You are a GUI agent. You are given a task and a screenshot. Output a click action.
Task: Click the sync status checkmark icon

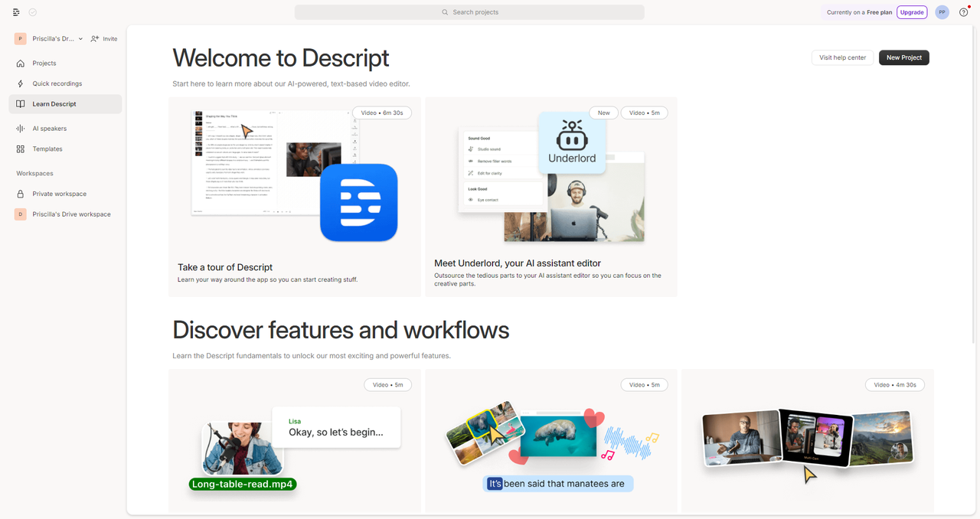33,12
